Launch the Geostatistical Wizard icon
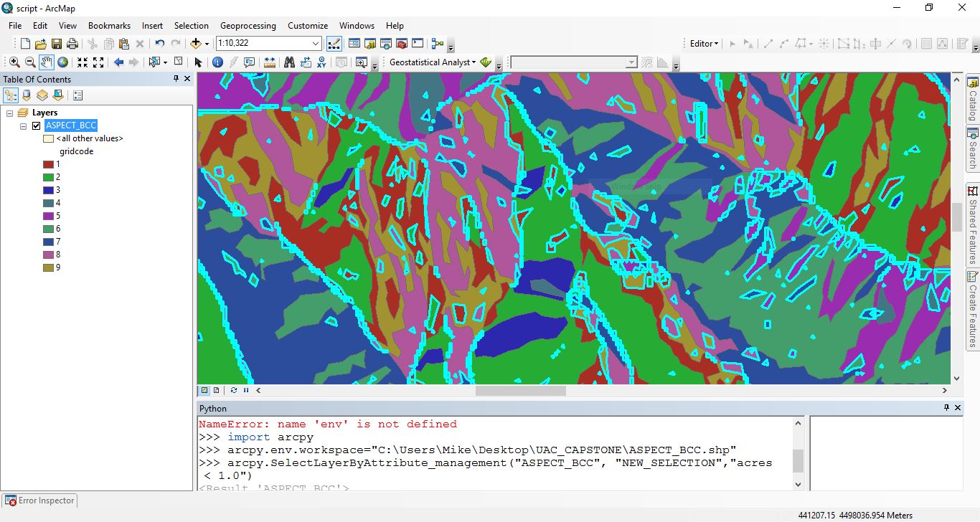 coord(486,62)
